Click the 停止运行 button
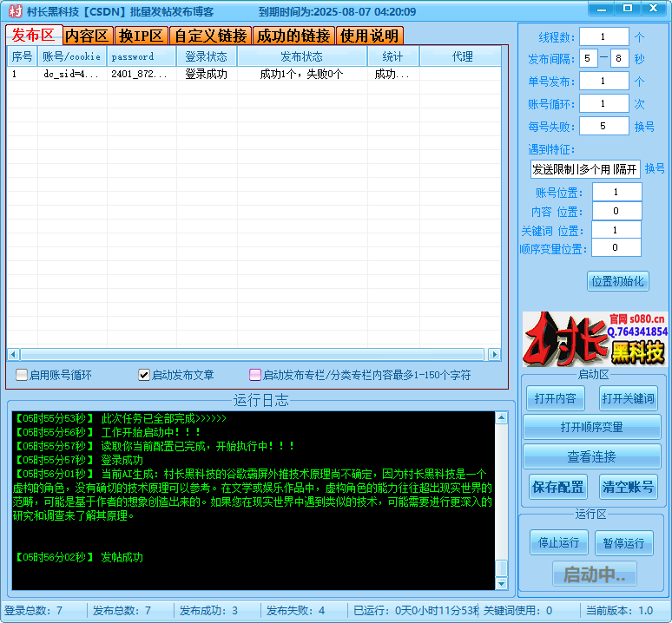The height and width of the screenshot is (623, 672). click(559, 543)
